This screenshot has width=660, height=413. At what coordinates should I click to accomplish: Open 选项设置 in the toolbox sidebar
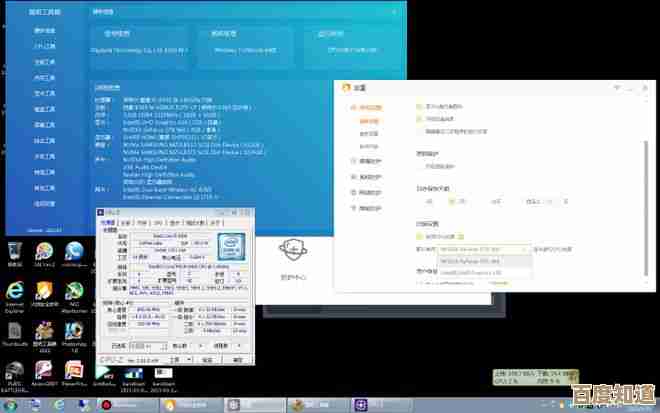point(44,204)
